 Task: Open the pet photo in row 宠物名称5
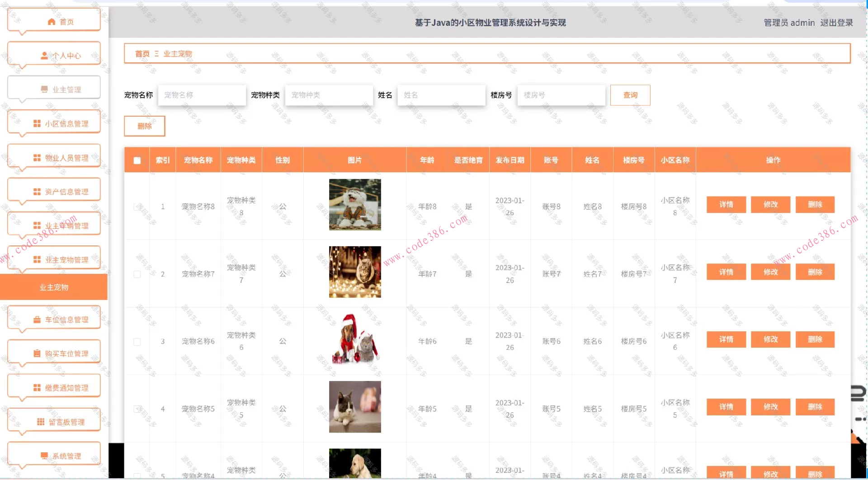[355, 407]
